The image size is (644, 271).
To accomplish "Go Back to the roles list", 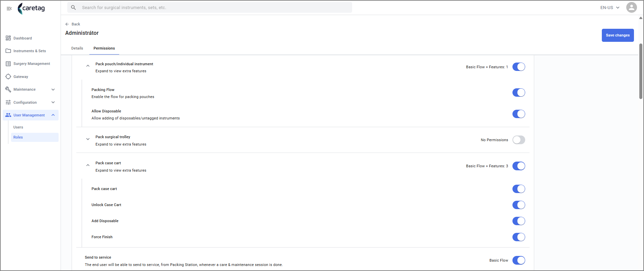I will point(73,24).
